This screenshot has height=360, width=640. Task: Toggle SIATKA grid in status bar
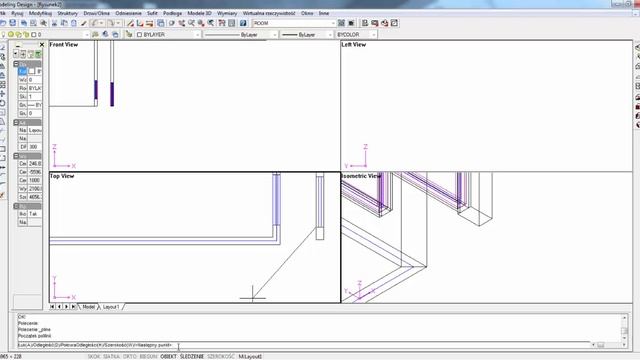click(111, 356)
